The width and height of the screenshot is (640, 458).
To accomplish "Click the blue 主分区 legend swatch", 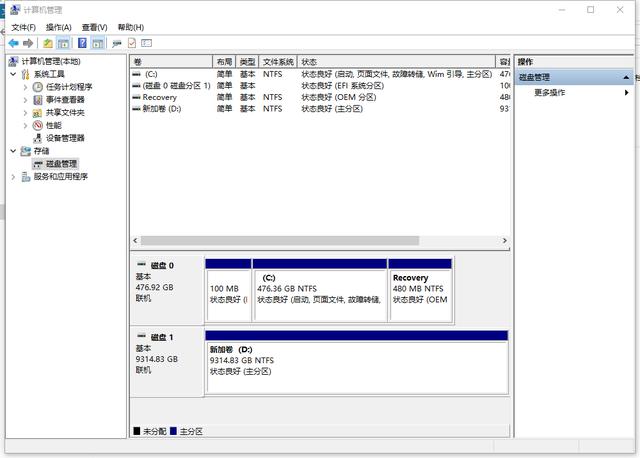I will pos(173,431).
